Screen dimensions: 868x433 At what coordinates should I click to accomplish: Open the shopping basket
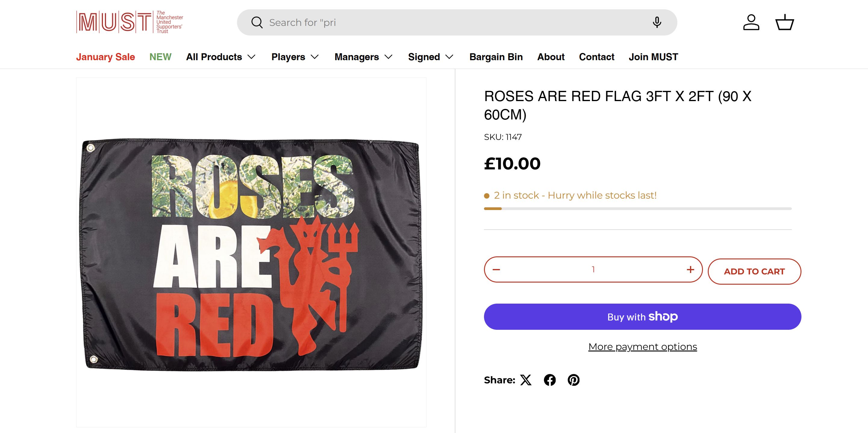[785, 23]
